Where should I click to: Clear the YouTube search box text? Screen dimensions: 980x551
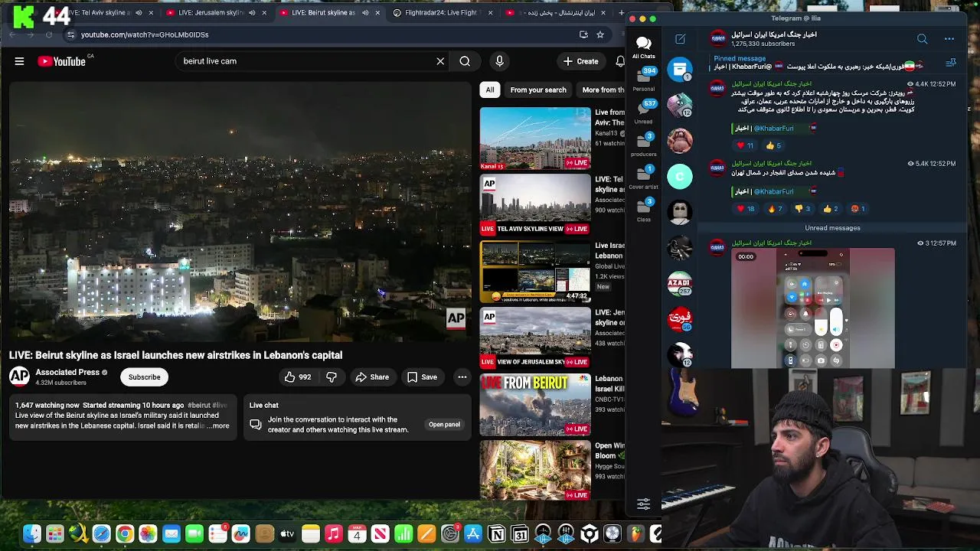pyautogui.click(x=440, y=61)
